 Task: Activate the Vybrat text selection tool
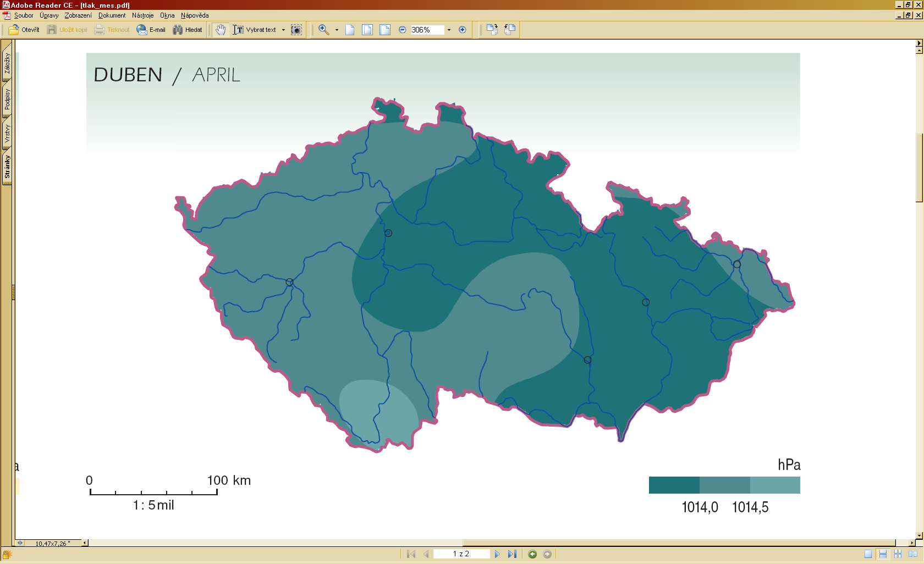(x=254, y=30)
